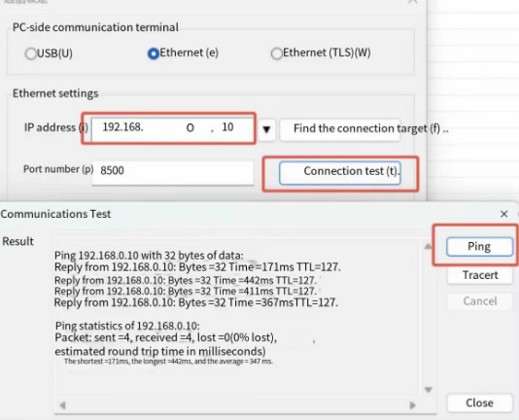Close the Communications Test dialog with X

click(x=503, y=214)
